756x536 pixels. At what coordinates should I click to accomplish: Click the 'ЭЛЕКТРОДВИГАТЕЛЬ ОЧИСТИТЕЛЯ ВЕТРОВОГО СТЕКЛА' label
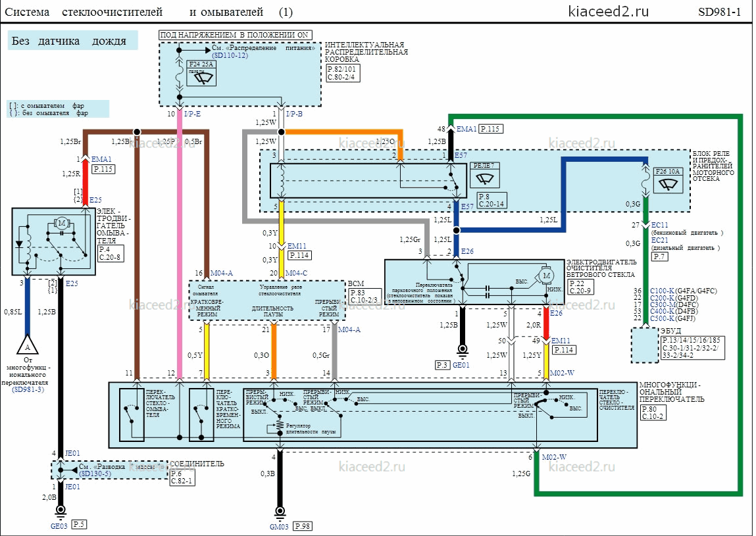(x=601, y=268)
